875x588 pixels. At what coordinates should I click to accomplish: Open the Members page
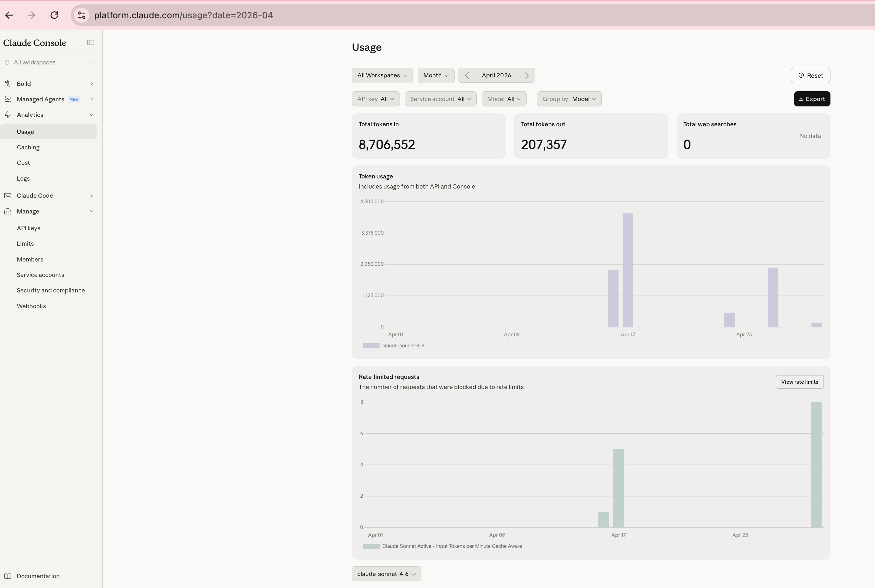tap(30, 260)
